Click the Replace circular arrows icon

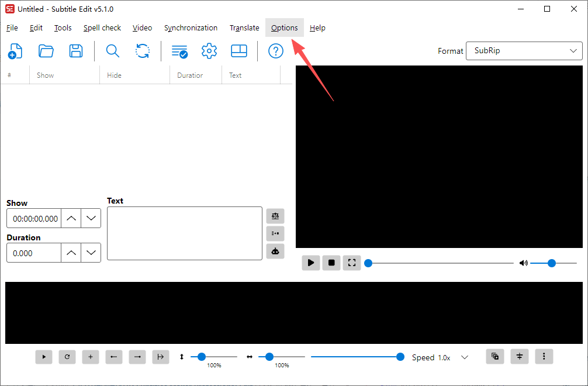coord(143,51)
